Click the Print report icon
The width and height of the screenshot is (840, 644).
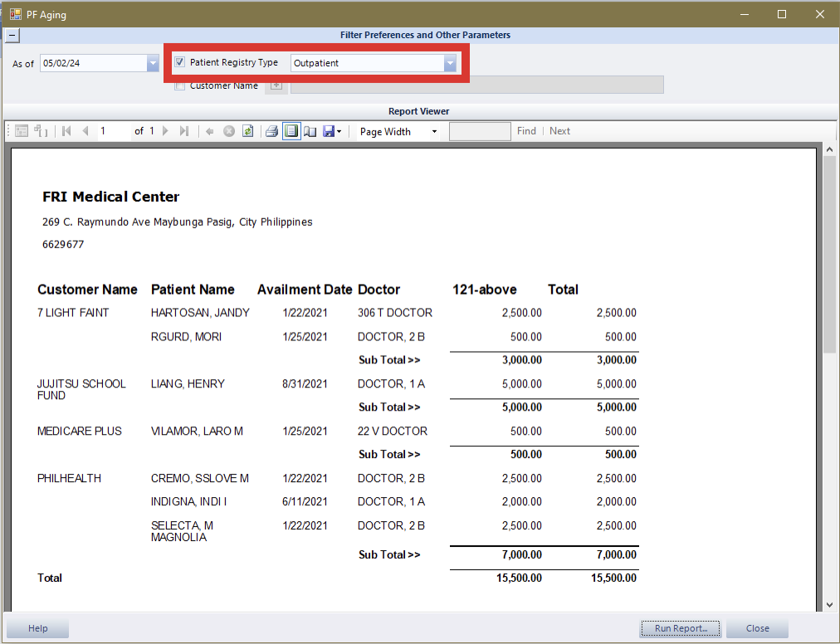pos(271,131)
